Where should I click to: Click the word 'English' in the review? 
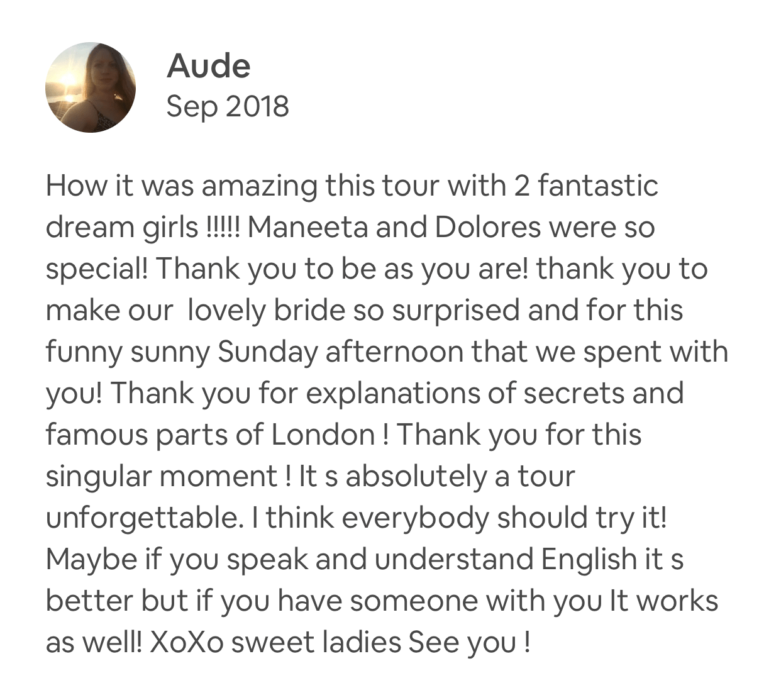click(x=589, y=560)
